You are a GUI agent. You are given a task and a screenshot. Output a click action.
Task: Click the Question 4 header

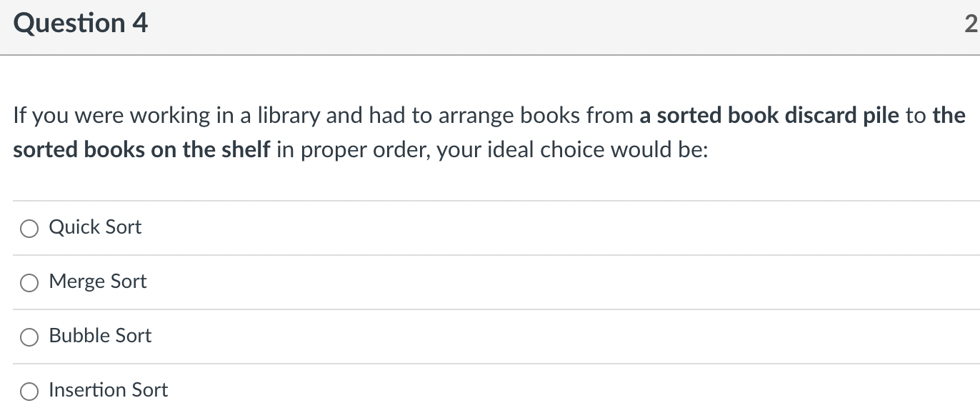click(81, 22)
